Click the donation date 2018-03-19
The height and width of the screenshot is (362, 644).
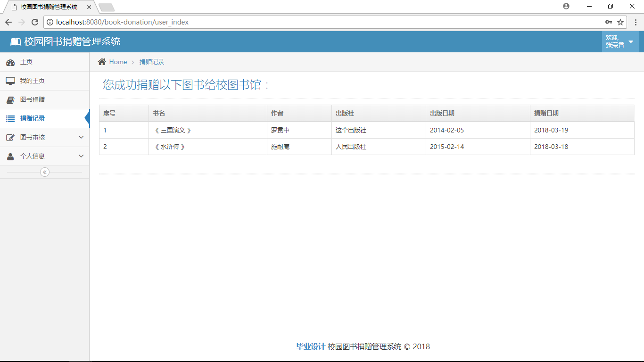pos(551,130)
